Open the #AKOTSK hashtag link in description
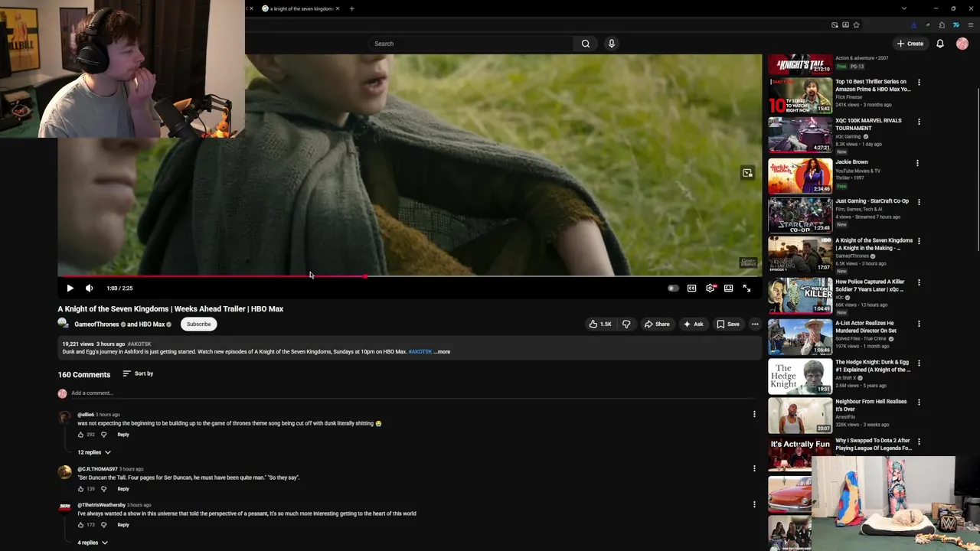This screenshot has height=551, width=980. click(420, 352)
